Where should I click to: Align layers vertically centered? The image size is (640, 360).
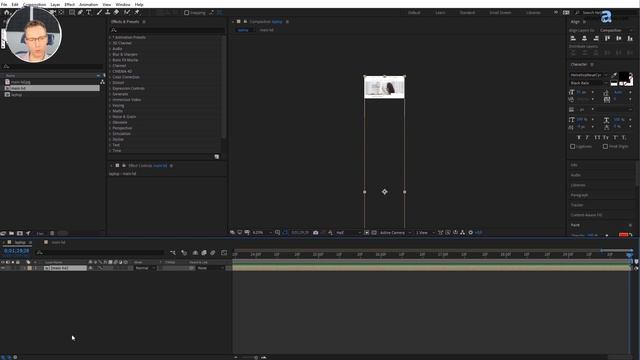pyautogui.click(x=619, y=38)
